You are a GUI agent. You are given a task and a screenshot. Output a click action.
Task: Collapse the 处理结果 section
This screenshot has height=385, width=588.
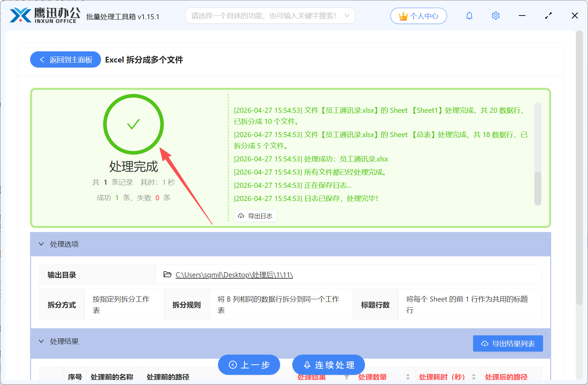click(x=41, y=341)
